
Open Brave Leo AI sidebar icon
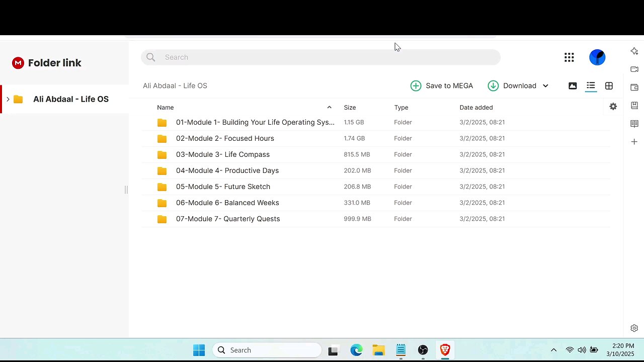pyautogui.click(x=634, y=51)
